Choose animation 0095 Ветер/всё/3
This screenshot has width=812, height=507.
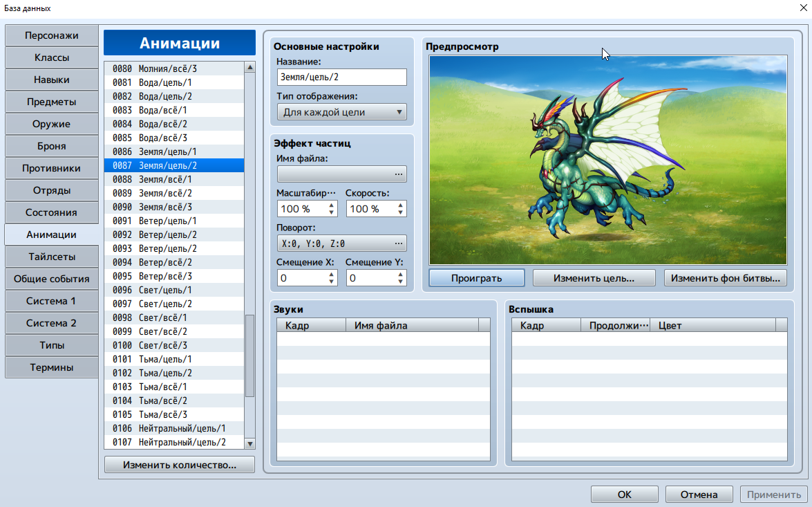(174, 276)
